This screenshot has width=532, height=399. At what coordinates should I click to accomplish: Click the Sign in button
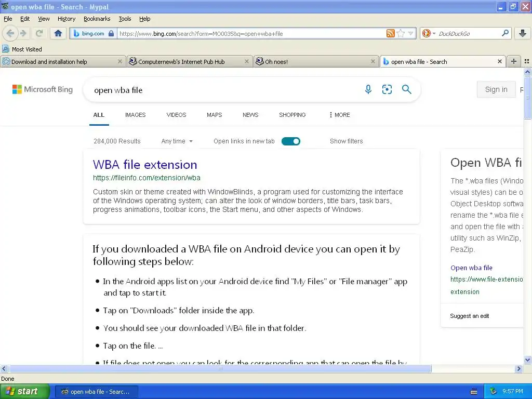click(496, 89)
